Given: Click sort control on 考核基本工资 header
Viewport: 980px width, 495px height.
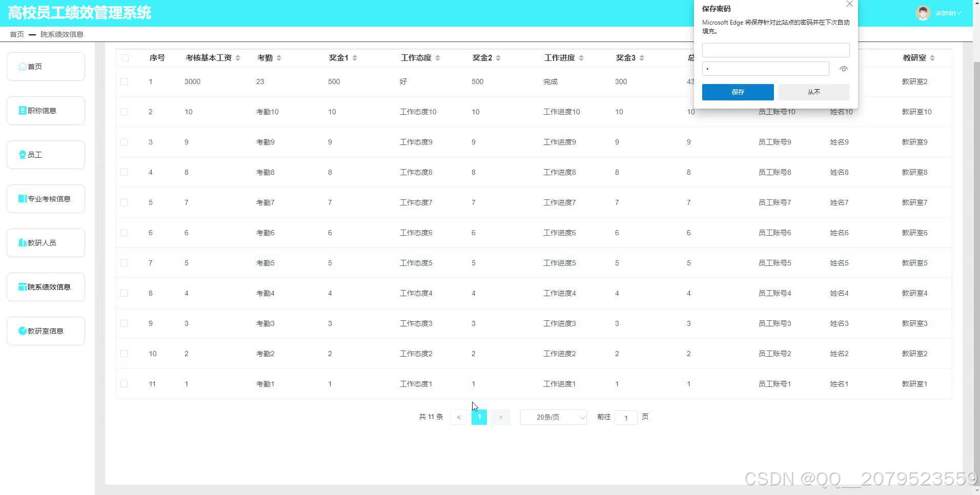Looking at the screenshot, I should 237,57.
